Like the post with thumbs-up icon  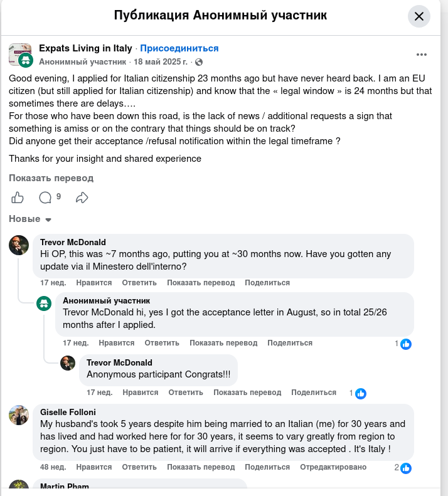click(x=18, y=198)
